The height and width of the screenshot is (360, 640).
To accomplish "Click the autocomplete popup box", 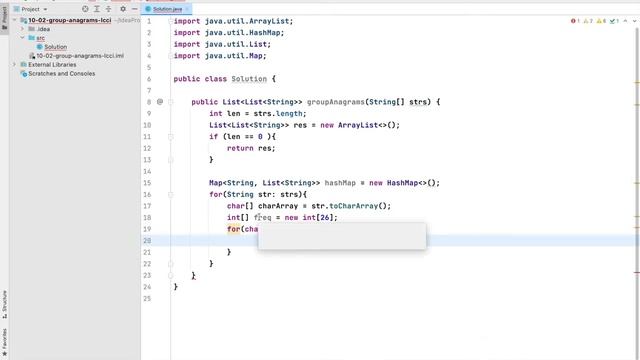I will [x=342, y=236].
